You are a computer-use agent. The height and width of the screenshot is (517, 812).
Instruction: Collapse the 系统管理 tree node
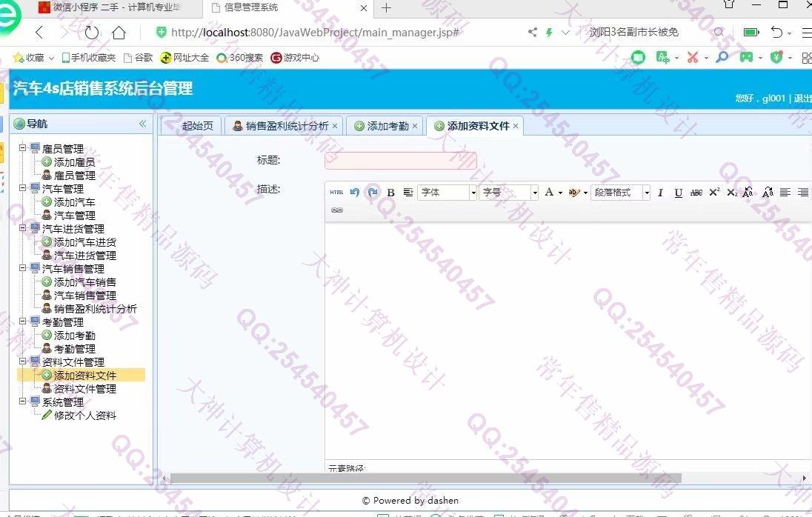(23, 401)
